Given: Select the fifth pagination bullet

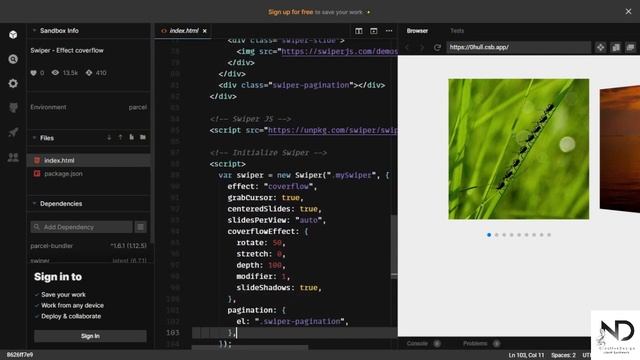Looking at the screenshot, I should click(x=519, y=235).
